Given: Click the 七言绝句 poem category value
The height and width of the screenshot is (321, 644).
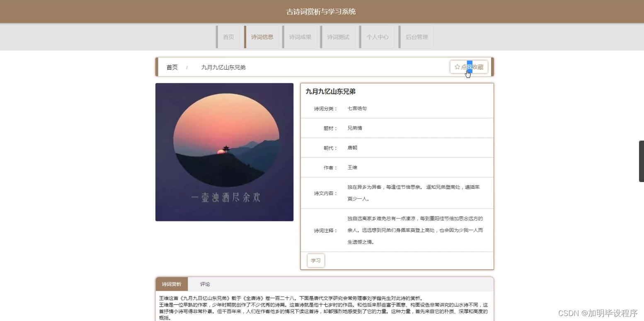Looking at the screenshot, I should coord(357,108).
